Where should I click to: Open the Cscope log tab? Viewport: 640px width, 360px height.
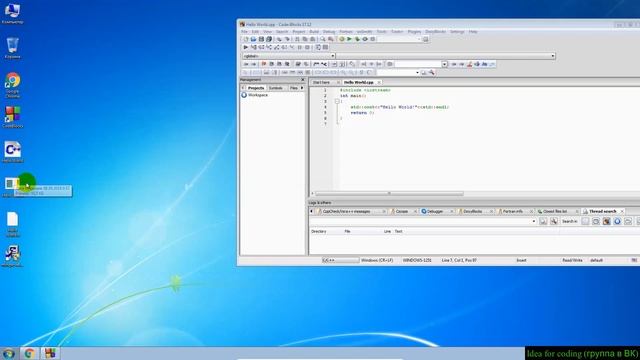point(402,211)
